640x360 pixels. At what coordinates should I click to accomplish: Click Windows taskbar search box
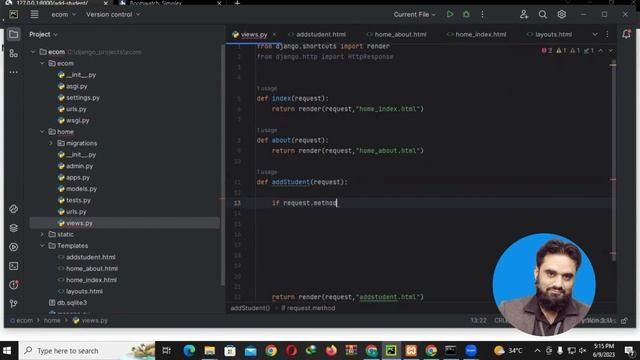coord(87,350)
